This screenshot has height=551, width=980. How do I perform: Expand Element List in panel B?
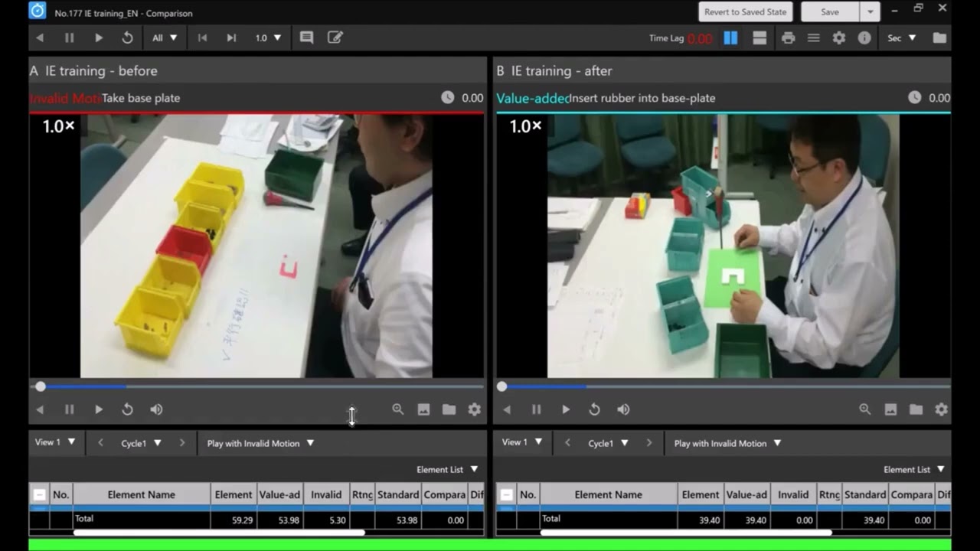click(914, 469)
